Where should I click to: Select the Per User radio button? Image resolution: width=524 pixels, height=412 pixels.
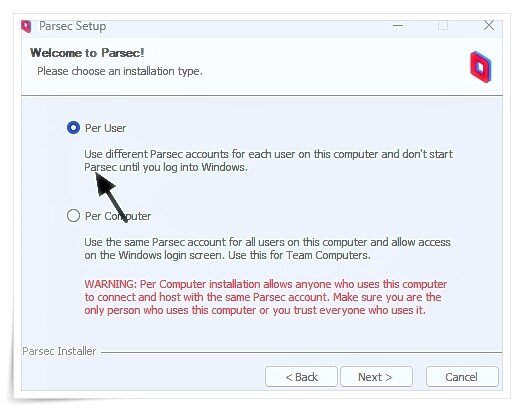pyautogui.click(x=73, y=128)
